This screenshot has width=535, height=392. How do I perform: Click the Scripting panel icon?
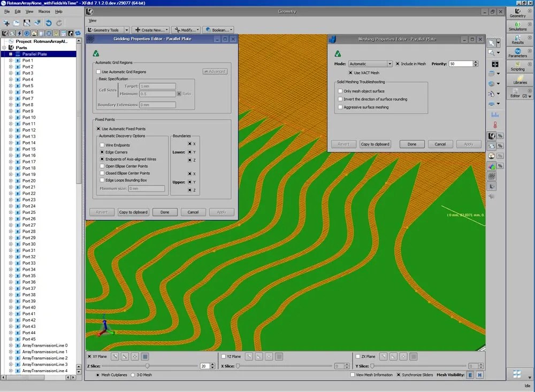[517, 64]
